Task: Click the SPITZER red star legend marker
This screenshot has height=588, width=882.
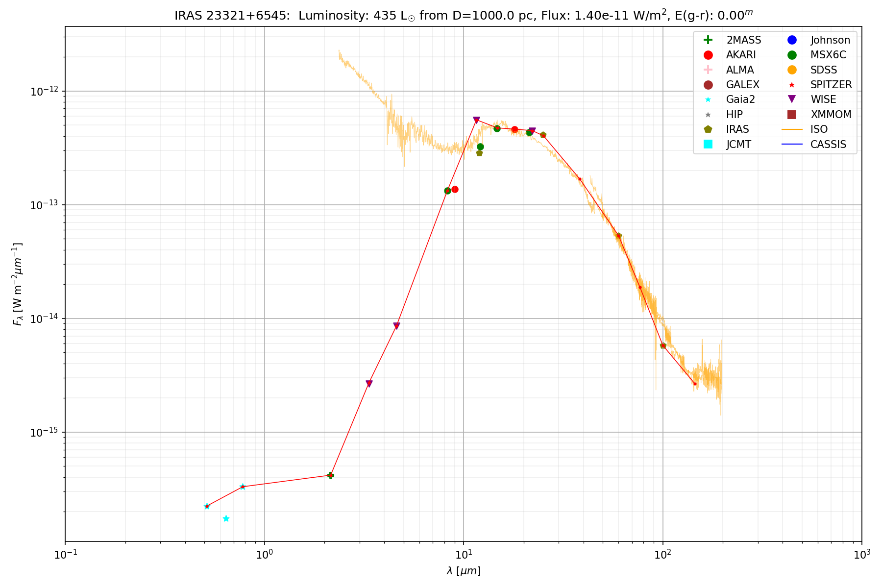Action: point(792,85)
